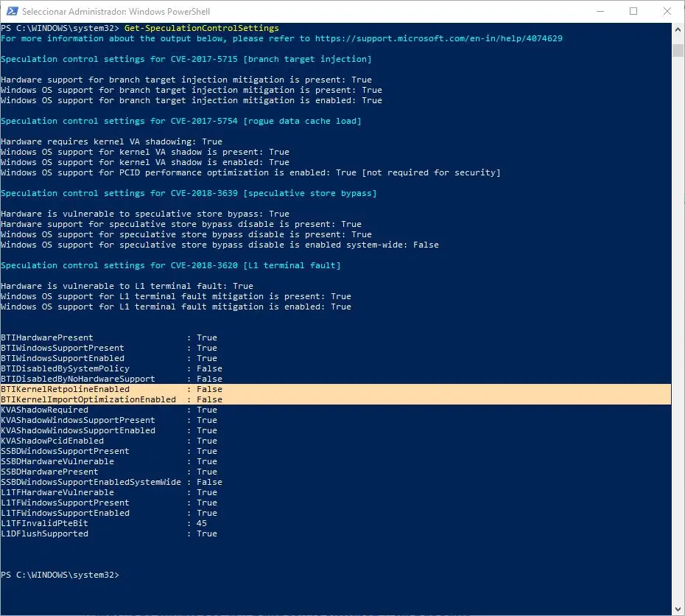The height and width of the screenshot is (616, 685).
Task: Click the KVAShadowRequired row
Action: click(x=109, y=410)
